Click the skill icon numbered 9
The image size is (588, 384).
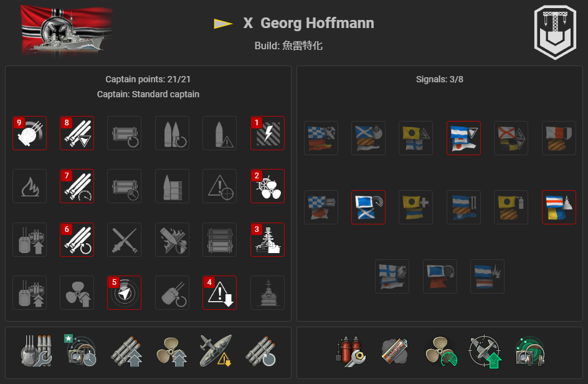click(x=30, y=133)
